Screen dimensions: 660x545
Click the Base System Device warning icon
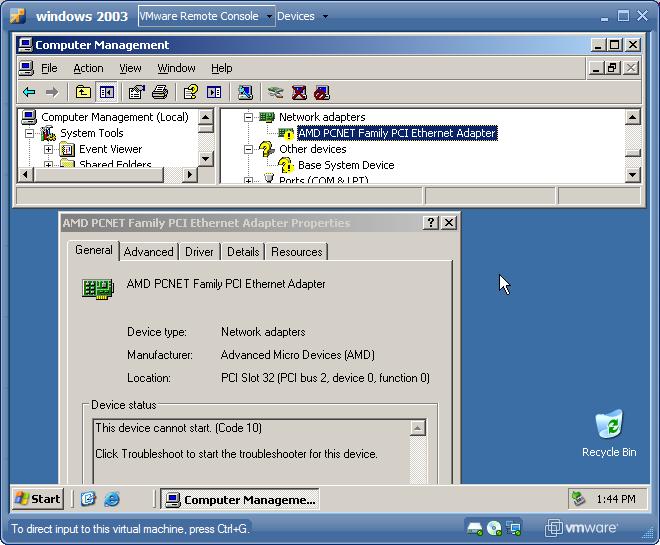coord(285,165)
